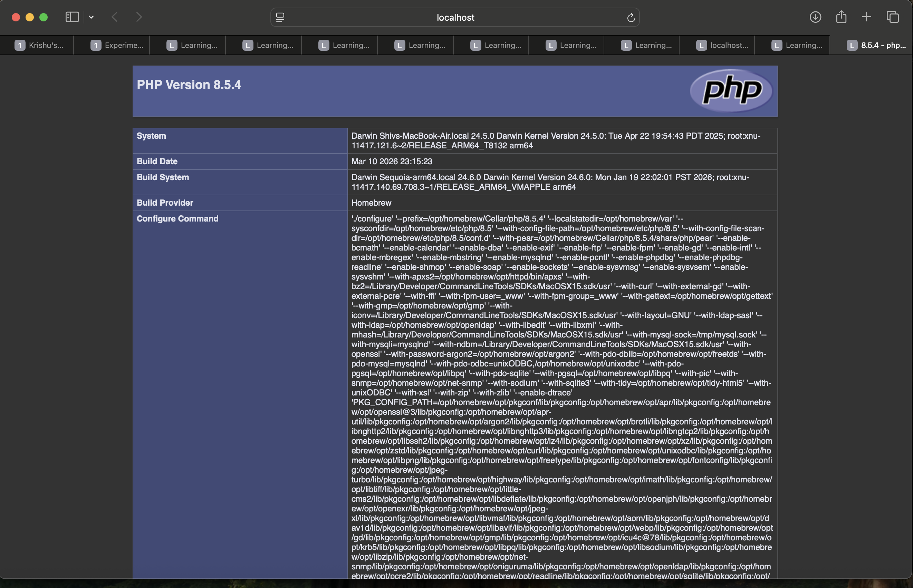Toggle the Safari sidebar

coord(71,17)
